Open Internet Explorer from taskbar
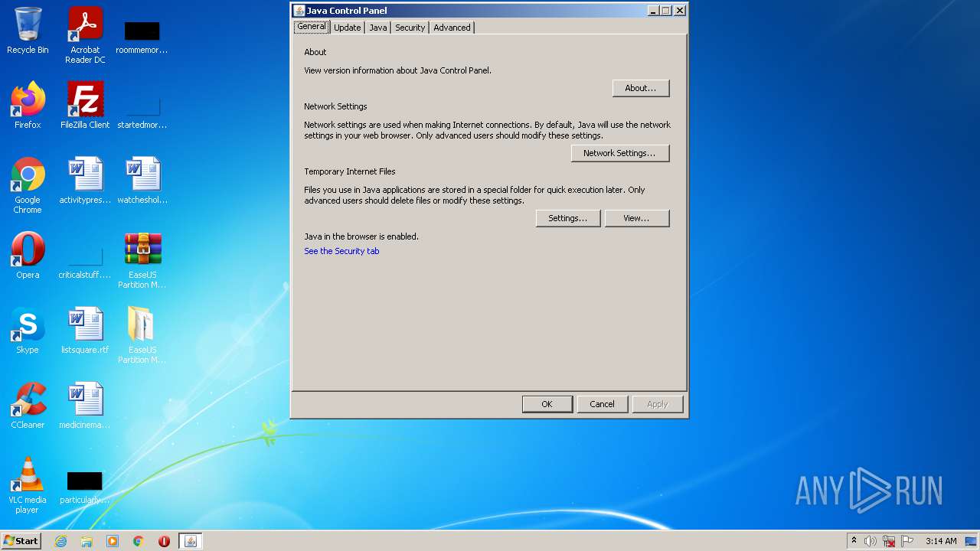980x551 pixels. [60, 541]
